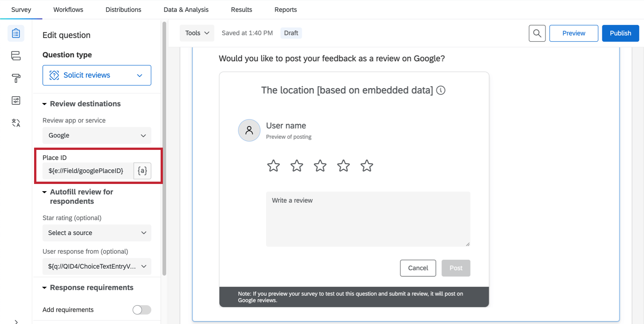The width and height of the screenshot is (644, 324).
Task: Click the Preview button
Action: [x=574, y=33]
